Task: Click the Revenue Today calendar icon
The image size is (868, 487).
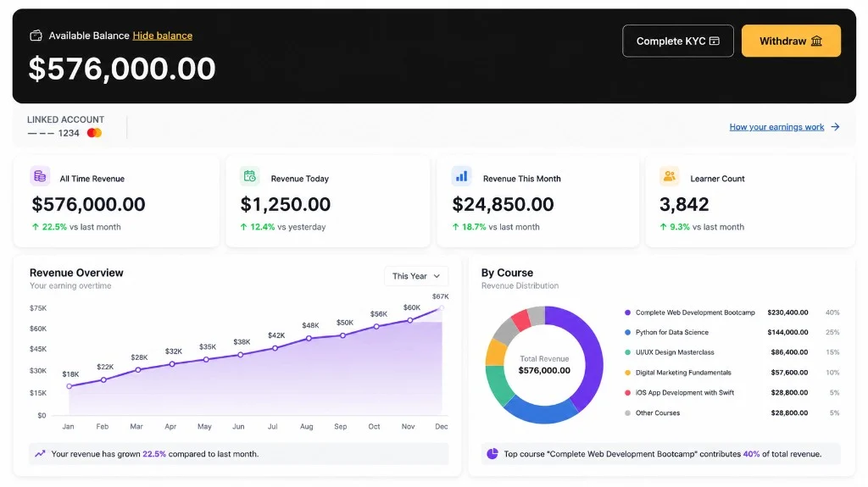Action: coord(250,176)
